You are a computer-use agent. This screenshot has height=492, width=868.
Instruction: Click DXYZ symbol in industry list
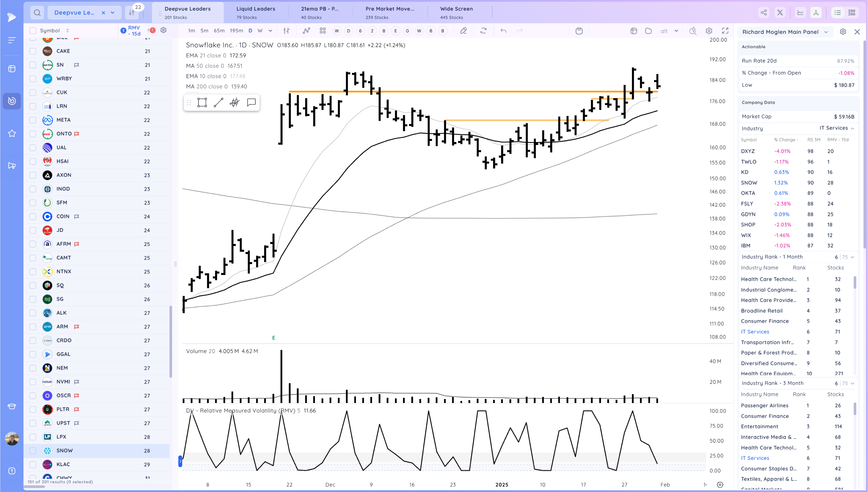coord(748,151)
